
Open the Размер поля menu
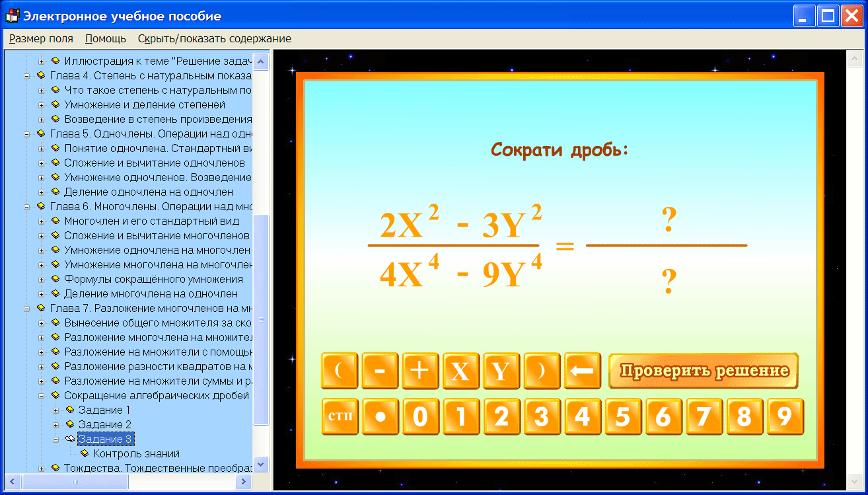pyautogui.click(x=41, y=38)
